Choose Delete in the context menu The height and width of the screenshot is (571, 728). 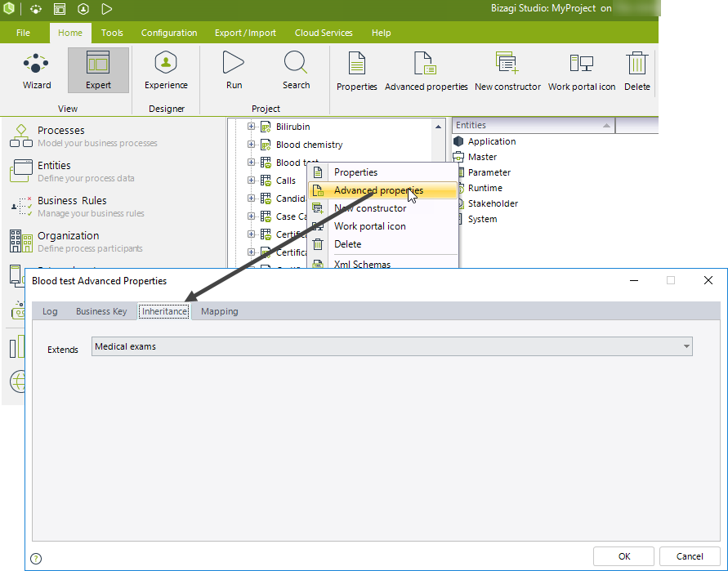click(x=382, y=244)
